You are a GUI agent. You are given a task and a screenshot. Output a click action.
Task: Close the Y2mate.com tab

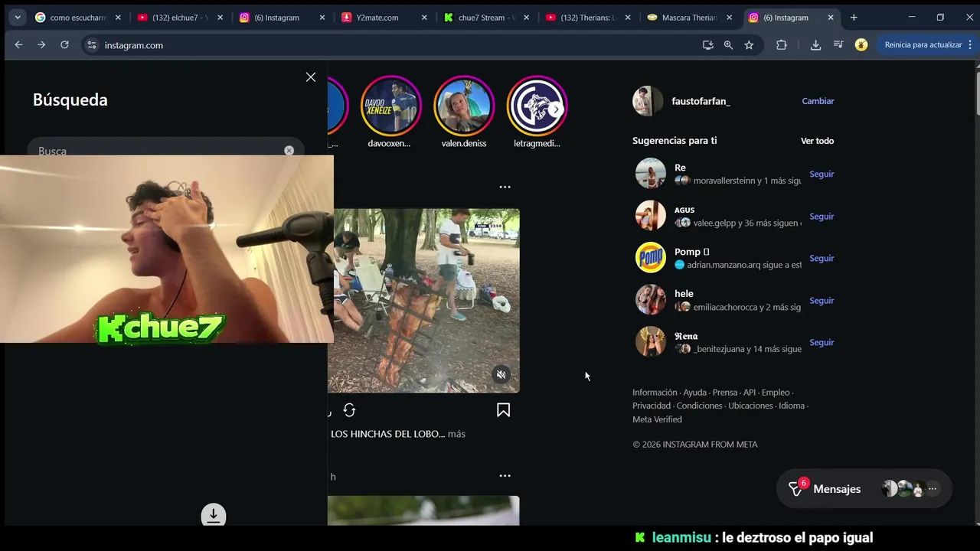coord(423,18)
